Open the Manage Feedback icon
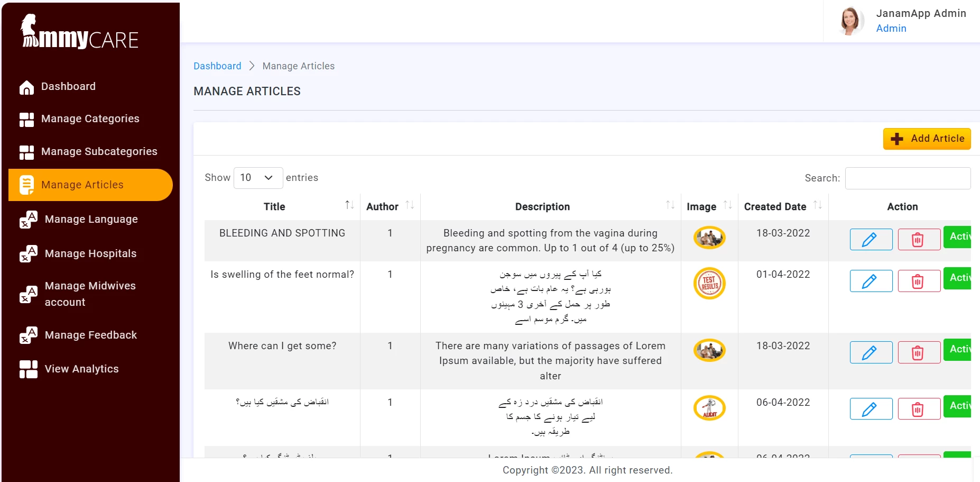 pos(27,335)
